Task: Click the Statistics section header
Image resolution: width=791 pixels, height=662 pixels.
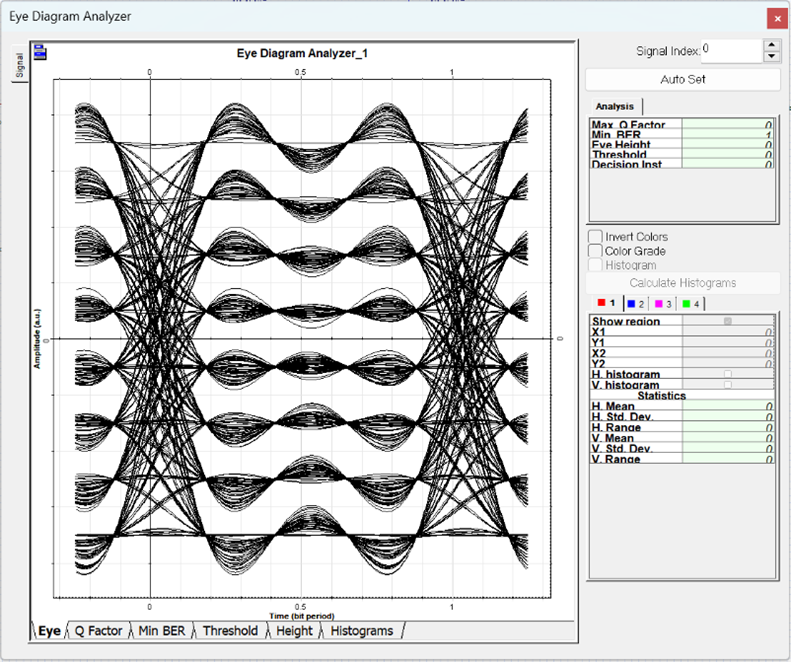Action: coord(661,395)
